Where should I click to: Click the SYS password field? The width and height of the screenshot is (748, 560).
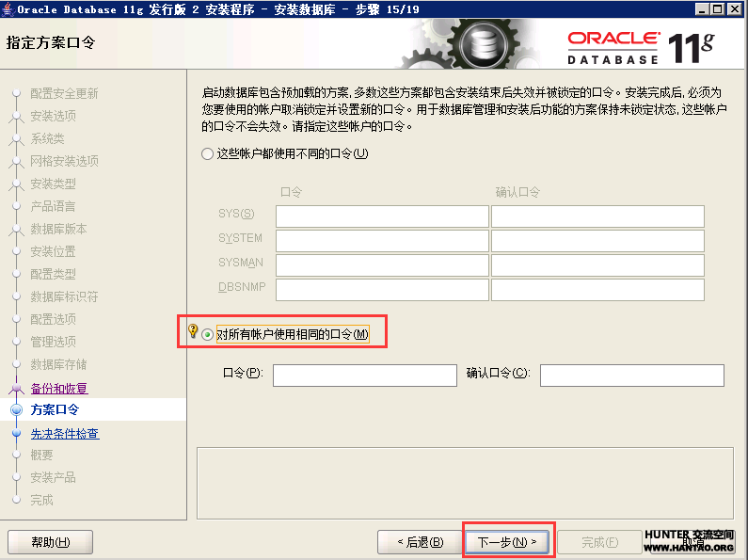382,216
